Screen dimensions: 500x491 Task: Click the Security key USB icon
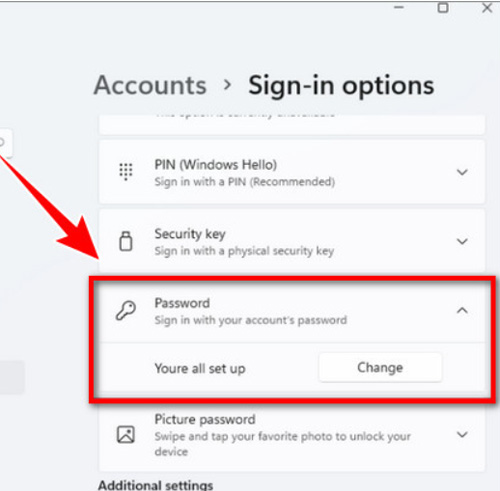(x=126, y=241)
